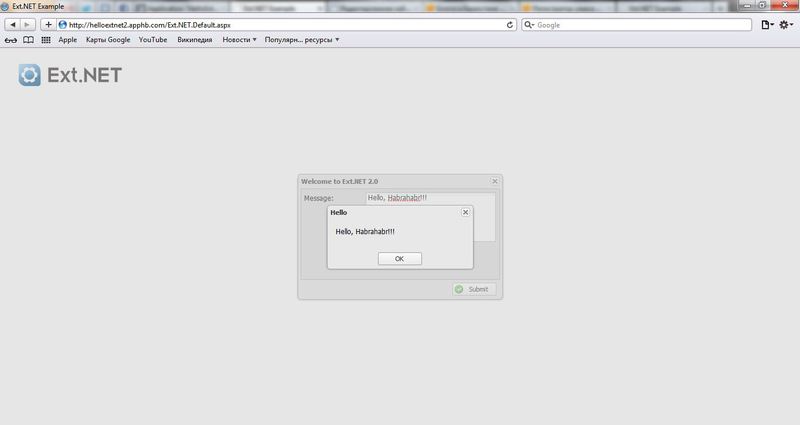Open the YouTube bookmark

click(153, 40)
